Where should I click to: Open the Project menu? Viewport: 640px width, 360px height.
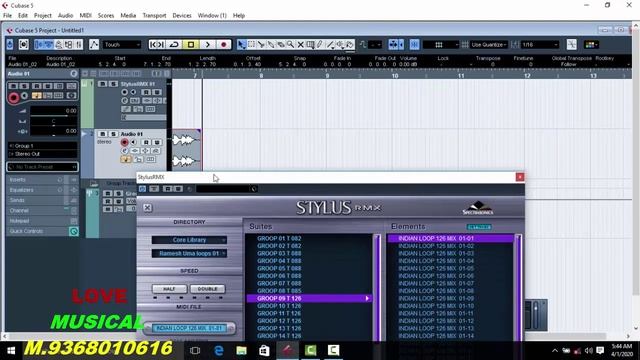tap(42, 16)
